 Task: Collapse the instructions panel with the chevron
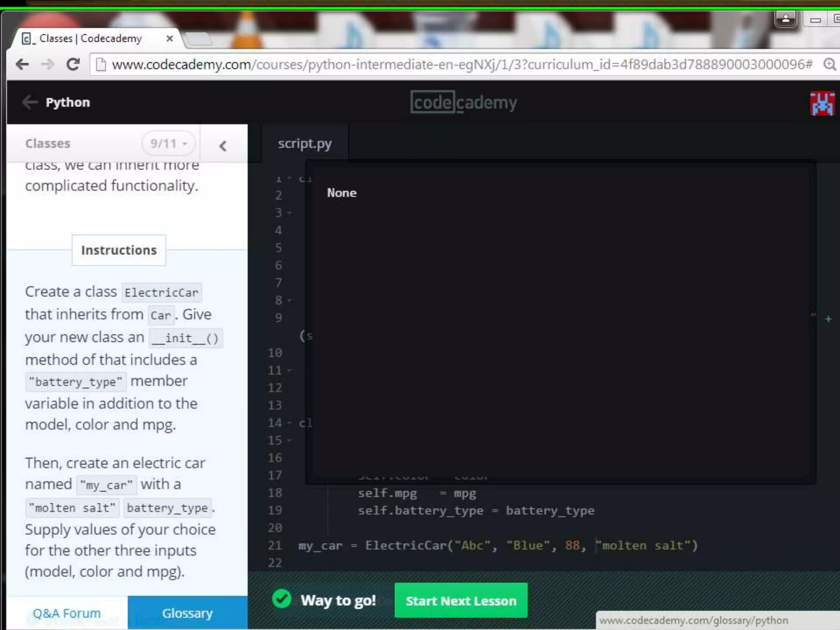pyautogui.click(x=223, y=146)
